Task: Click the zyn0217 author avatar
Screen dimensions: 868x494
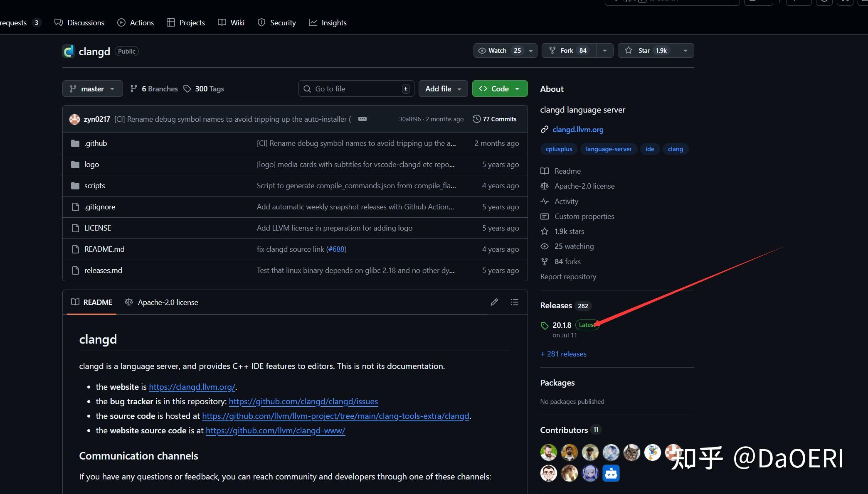Action: 74,119
